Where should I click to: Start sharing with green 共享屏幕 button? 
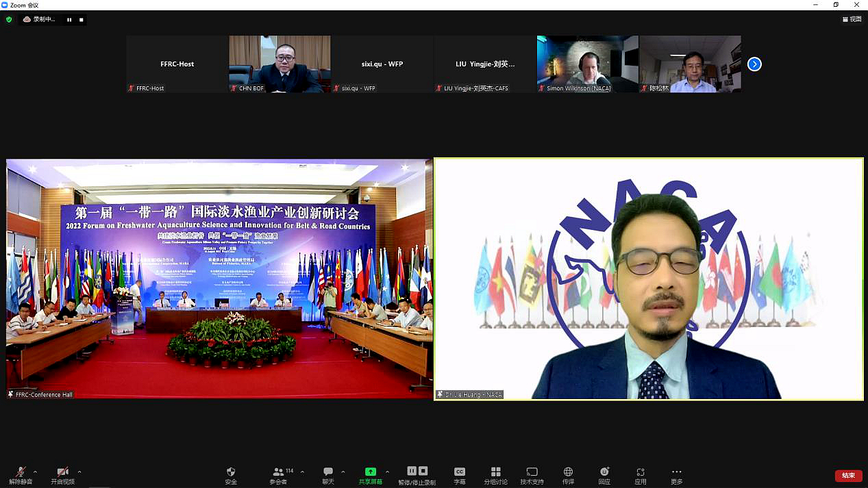(x=371, y=476)
